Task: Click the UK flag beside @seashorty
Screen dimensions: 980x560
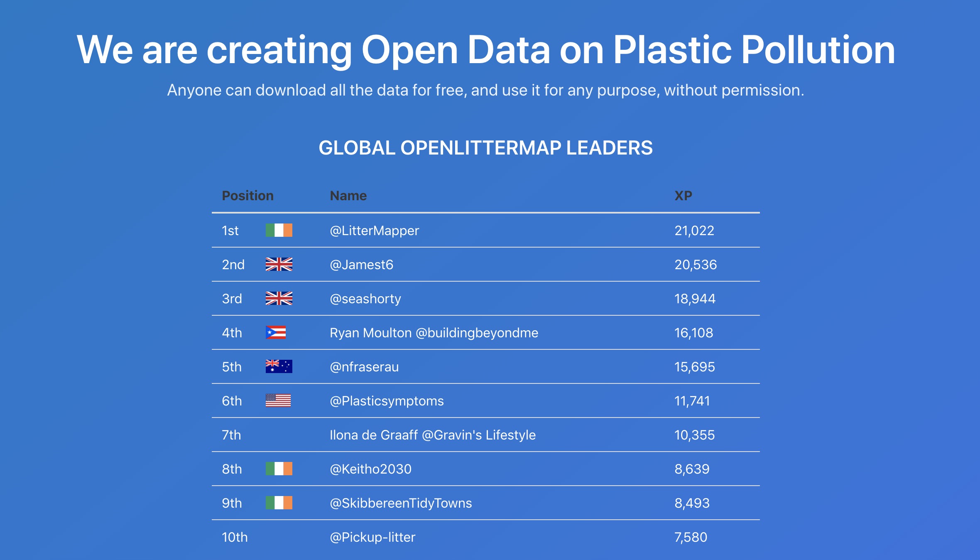Action: 280,298
